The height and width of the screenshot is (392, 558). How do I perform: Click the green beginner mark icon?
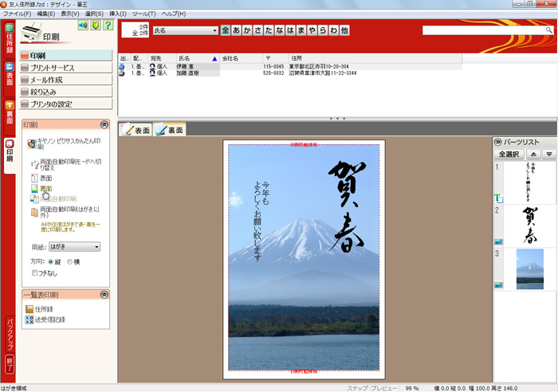pos(95,25)
